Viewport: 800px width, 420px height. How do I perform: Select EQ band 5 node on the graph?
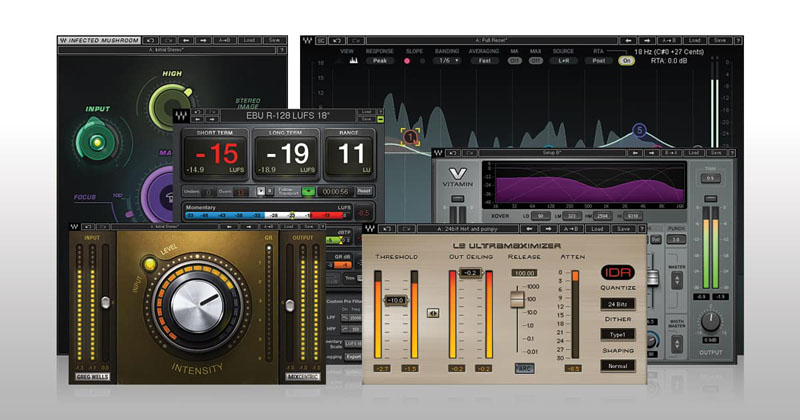click(639, 131)
